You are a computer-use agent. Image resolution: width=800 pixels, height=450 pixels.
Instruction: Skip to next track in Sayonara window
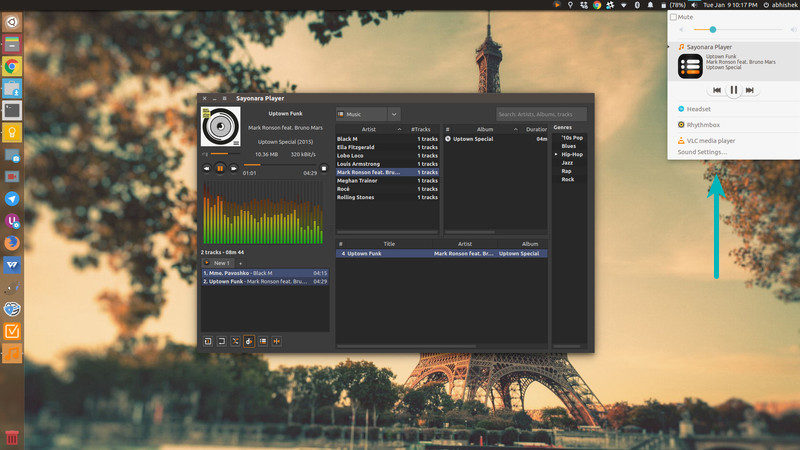[234, 168]
